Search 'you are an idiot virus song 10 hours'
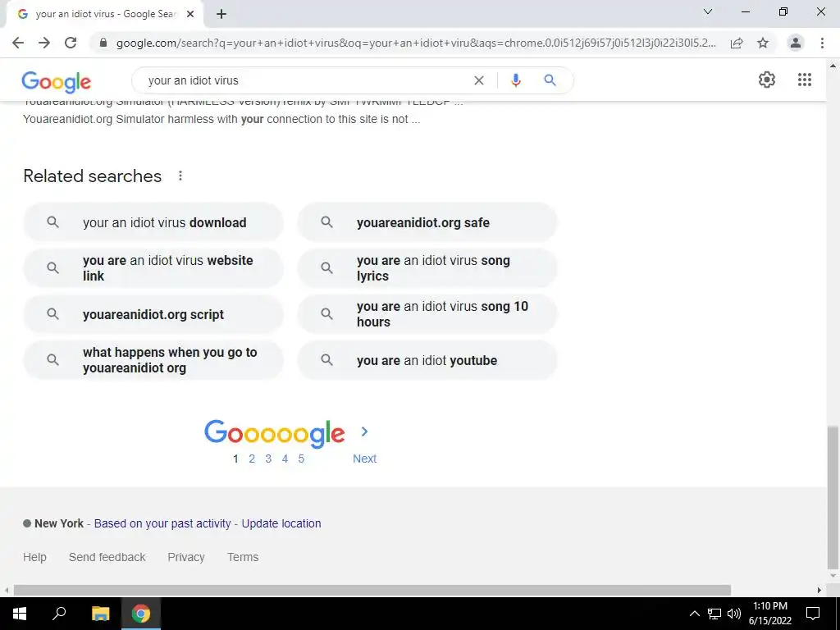 point(427,314)
